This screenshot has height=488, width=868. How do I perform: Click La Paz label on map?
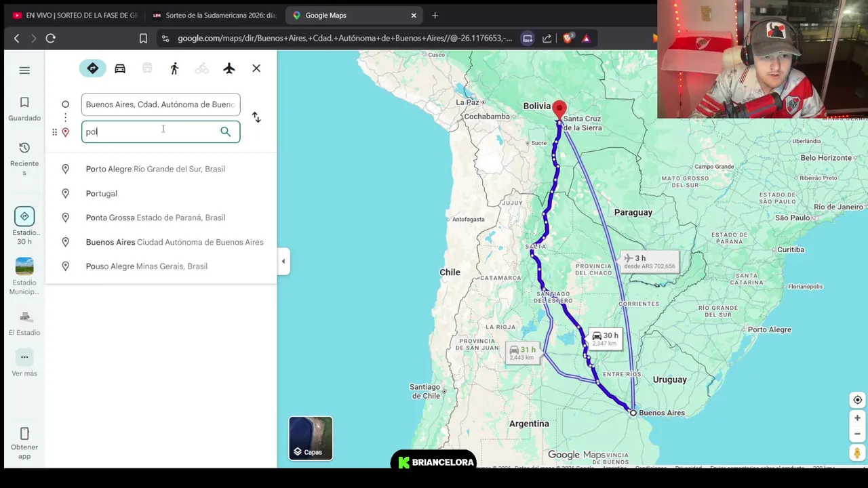(467, 102)
